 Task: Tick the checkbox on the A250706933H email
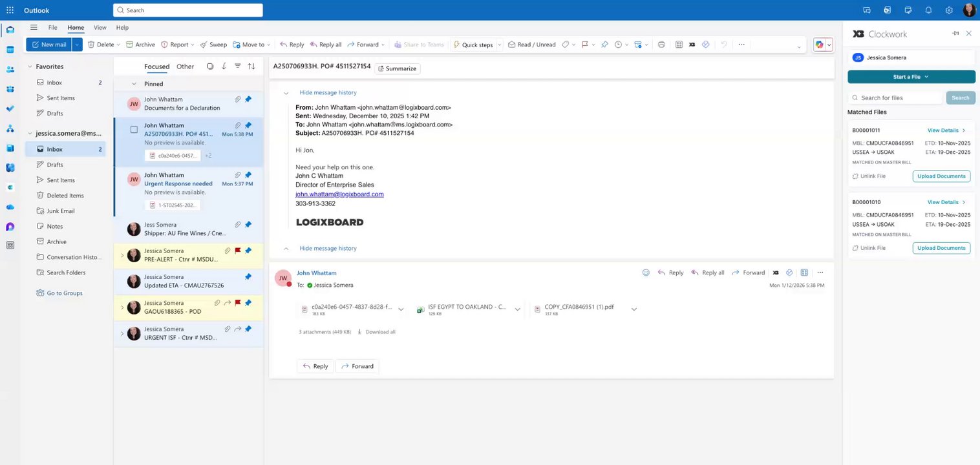[x=134, y=130]
